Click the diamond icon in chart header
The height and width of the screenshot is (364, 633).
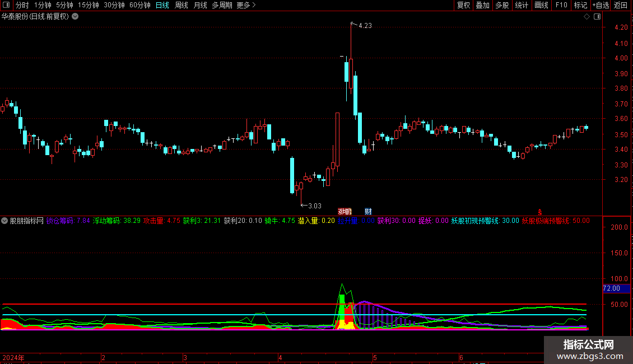click(587, 17)
